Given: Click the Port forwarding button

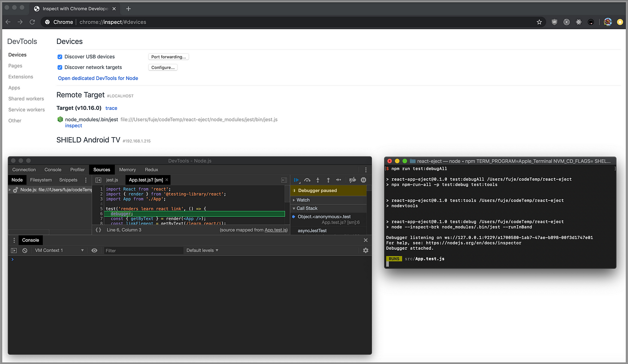Looking at the screenshot, I should point(169,57).
